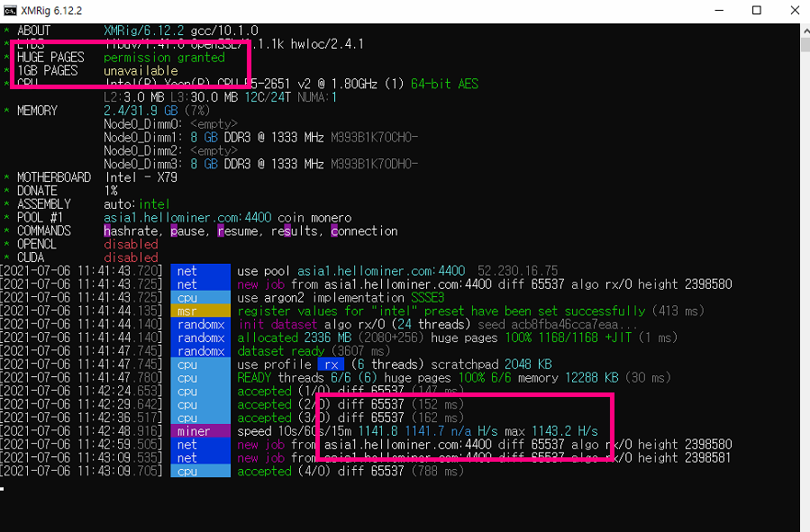Click the maximize window button

pos(756,10)
